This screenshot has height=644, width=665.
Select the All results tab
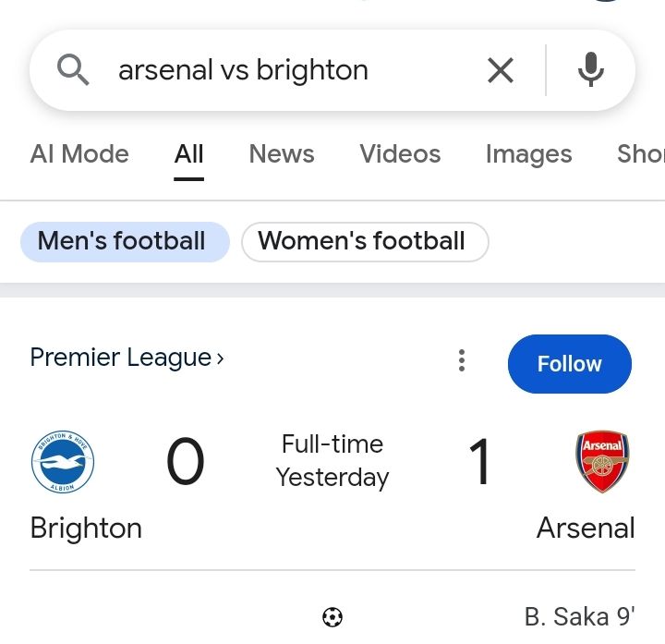point(188,154)
